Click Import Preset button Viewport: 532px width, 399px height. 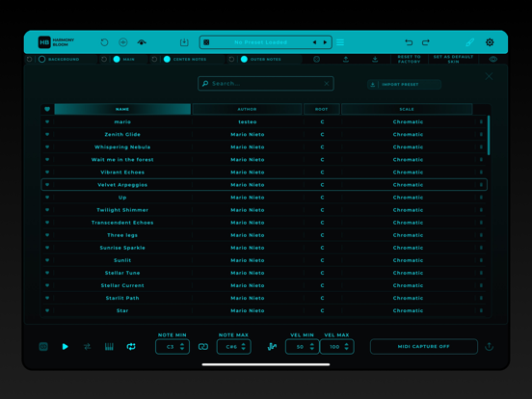[x=404, y=85]
